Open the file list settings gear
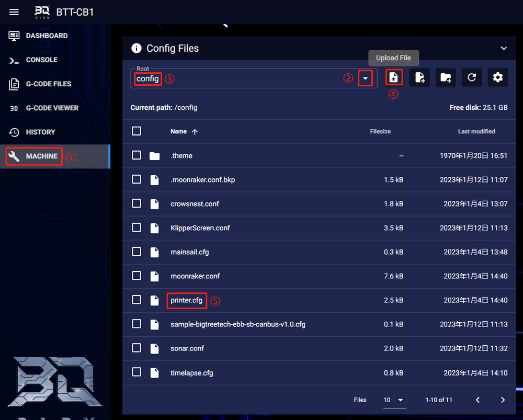This screenshot has width=523, height=420. pos(498,77)
